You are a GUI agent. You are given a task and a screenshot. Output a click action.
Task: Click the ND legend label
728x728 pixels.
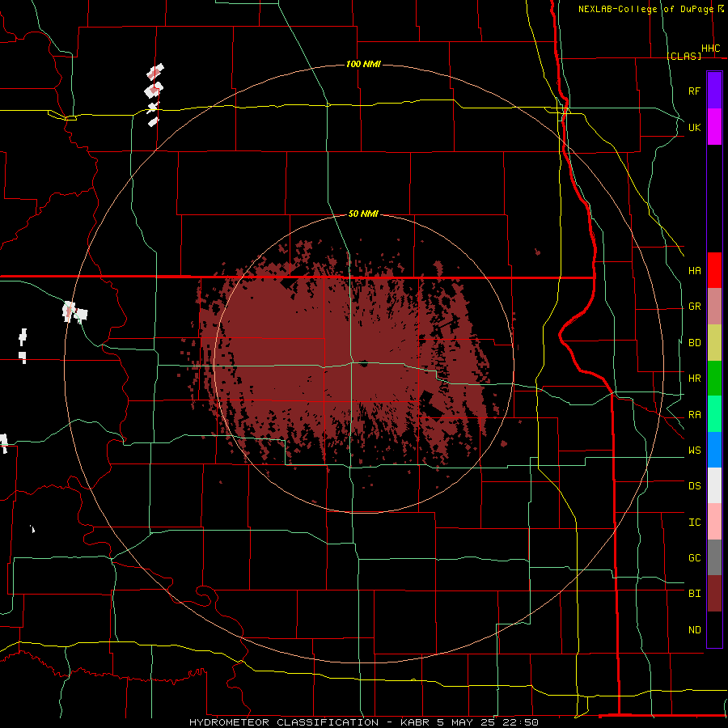(694, 629)
